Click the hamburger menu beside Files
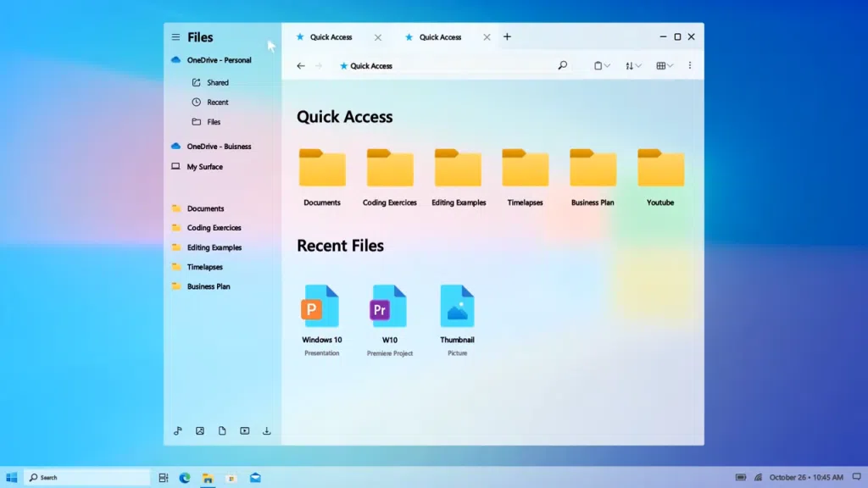The image size is (868, 488). [175, 36]
